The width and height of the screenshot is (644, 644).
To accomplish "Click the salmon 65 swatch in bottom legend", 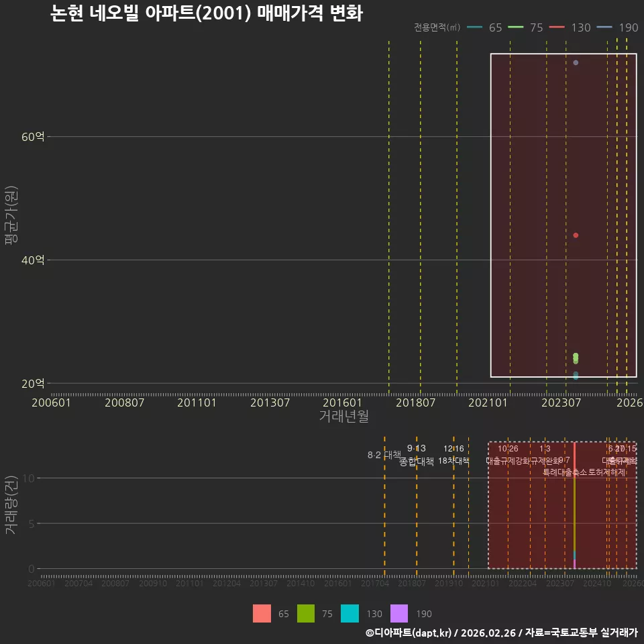I will 262,613.
